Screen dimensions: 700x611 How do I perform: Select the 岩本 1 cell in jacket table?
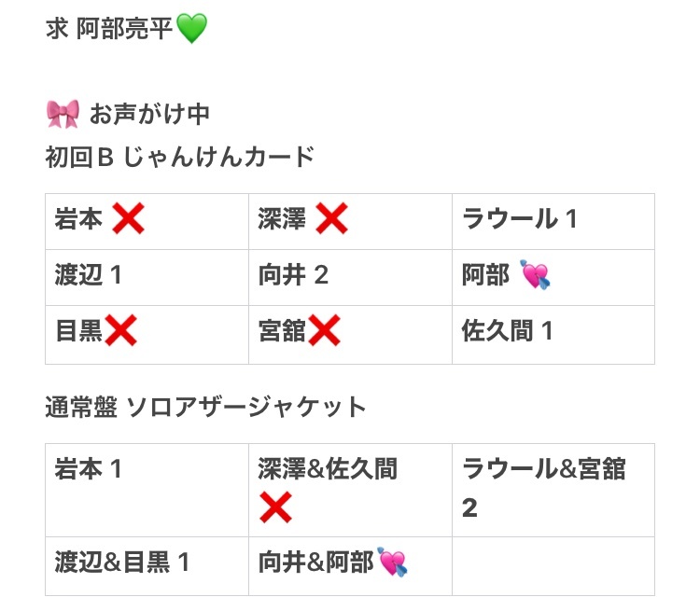coord(147,490)
